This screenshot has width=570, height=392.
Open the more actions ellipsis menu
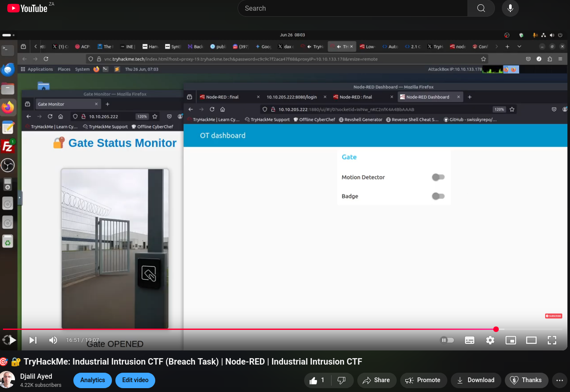(x=559, y=380)
